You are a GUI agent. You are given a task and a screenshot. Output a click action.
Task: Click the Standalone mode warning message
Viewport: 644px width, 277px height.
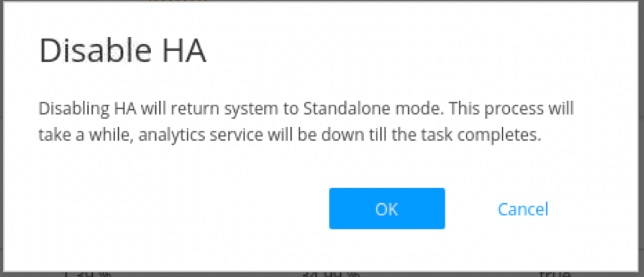point(306,122)
